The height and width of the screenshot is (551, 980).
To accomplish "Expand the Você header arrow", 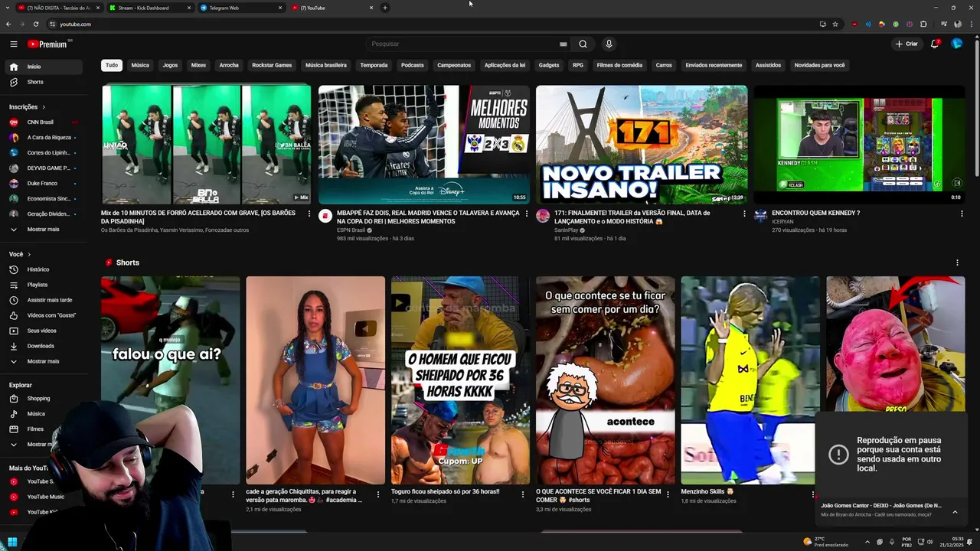I will coord(29,254).
